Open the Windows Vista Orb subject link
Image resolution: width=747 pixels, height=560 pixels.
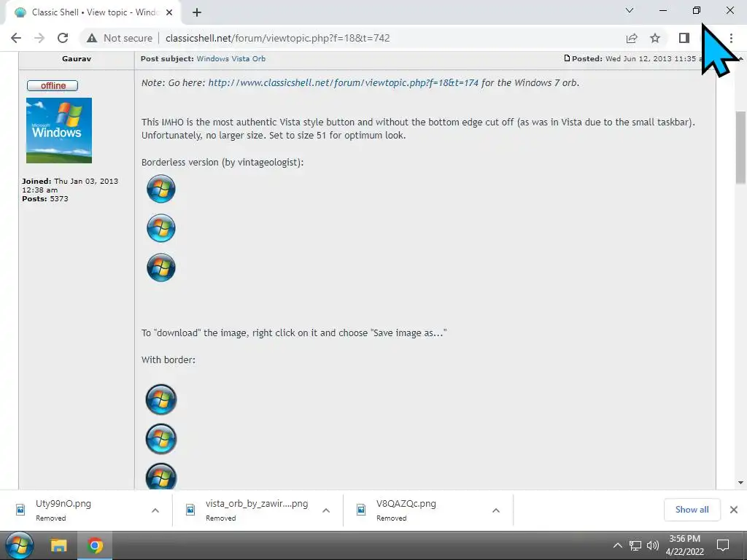[231, 58]
